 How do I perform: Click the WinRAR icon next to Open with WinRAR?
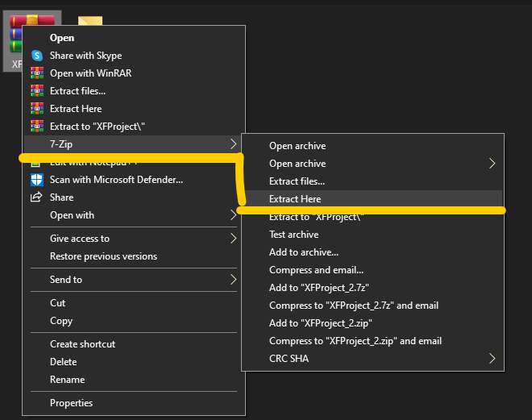click(x=37, y=73)
